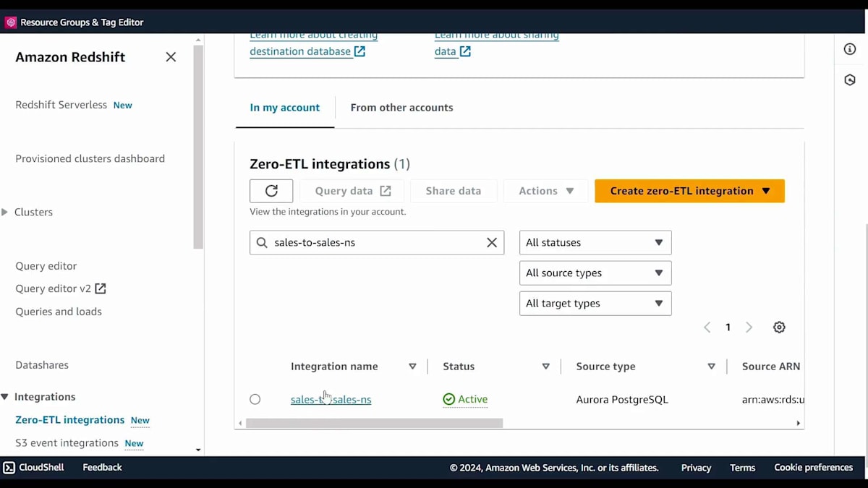Click the Source ARN column header

(771, 367)
